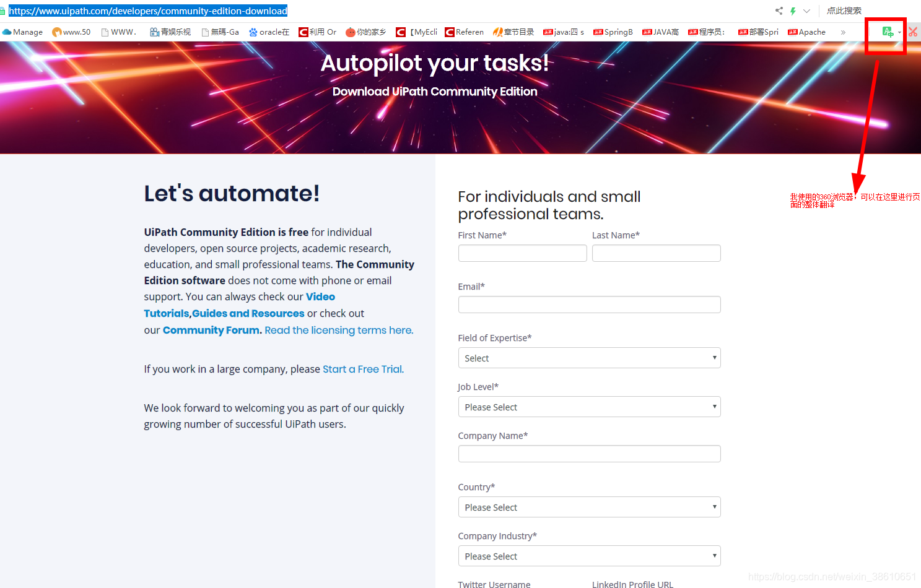Open the Manage bookmark

point(23,32)
